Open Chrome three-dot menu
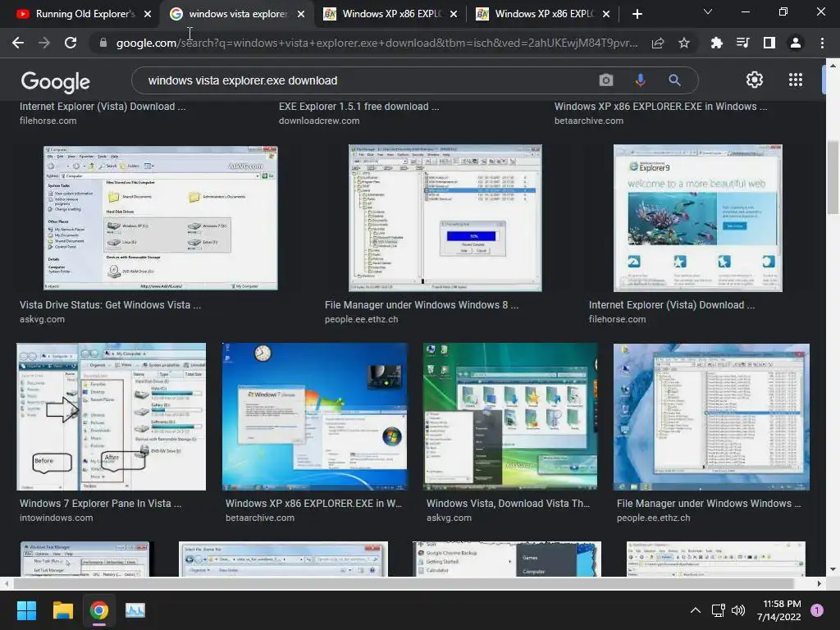The height and width of the screenshot is (630, 840). point(822,43)
